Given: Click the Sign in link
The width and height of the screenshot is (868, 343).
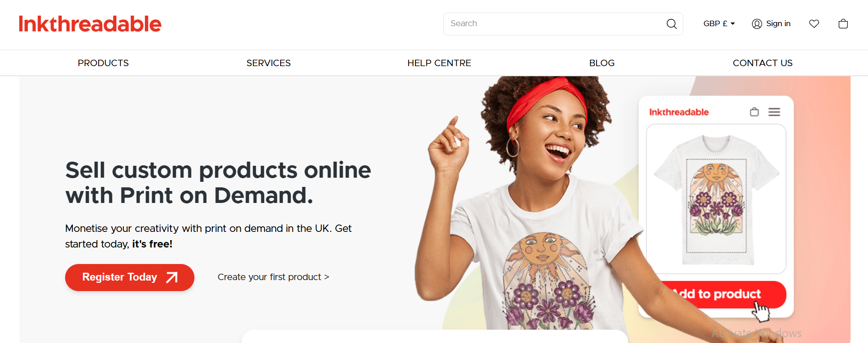Looking at the screenshot, I should pyautogui.click(x=778, y=23).
